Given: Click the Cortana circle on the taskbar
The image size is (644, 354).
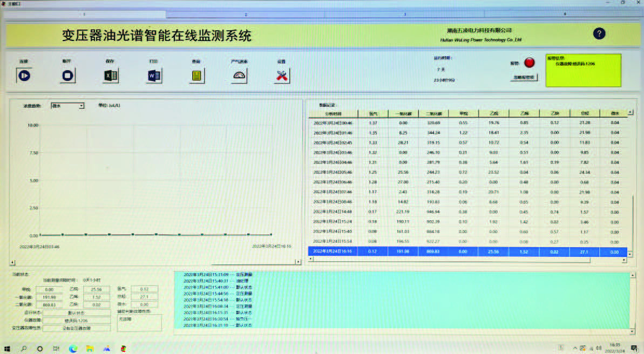Looking at the screenshot, I should click(40, 349).
